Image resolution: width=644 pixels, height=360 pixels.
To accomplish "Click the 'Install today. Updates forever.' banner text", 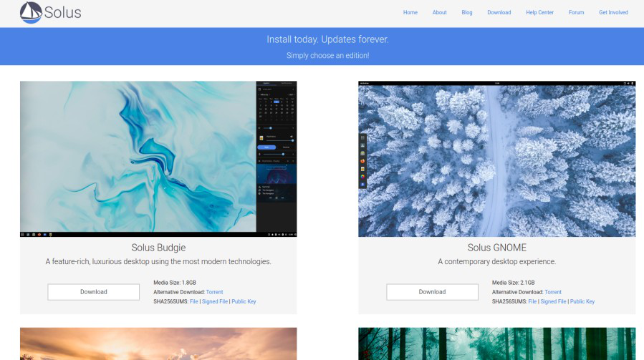I will click(328, 39).
